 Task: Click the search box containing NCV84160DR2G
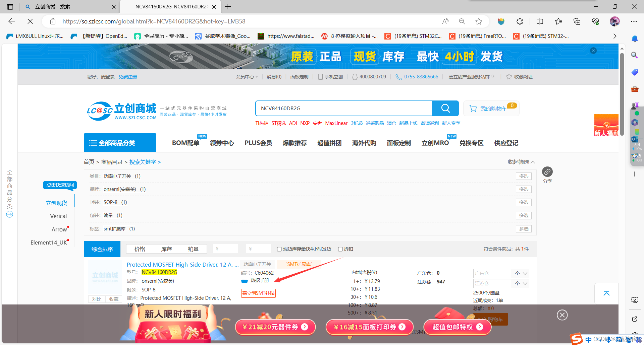(343, 108)
